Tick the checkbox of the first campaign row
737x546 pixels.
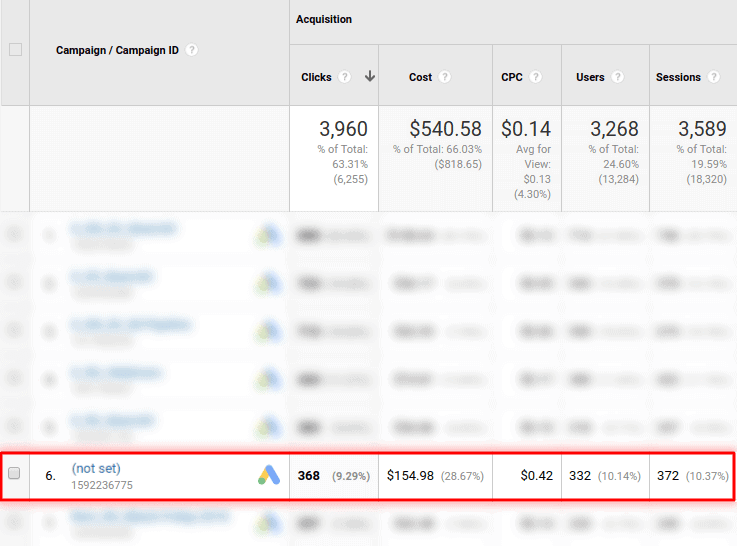point(14,235)
